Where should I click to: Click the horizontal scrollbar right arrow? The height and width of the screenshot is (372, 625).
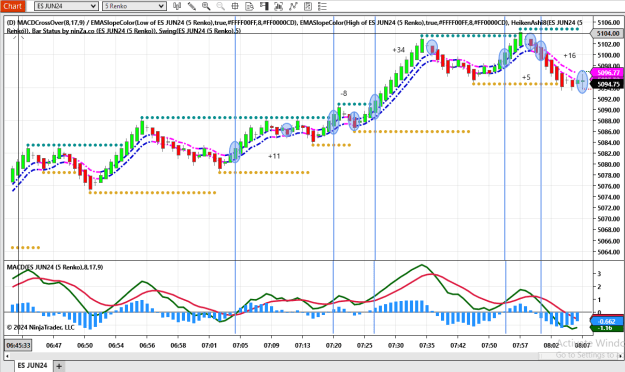coord(621,356)
